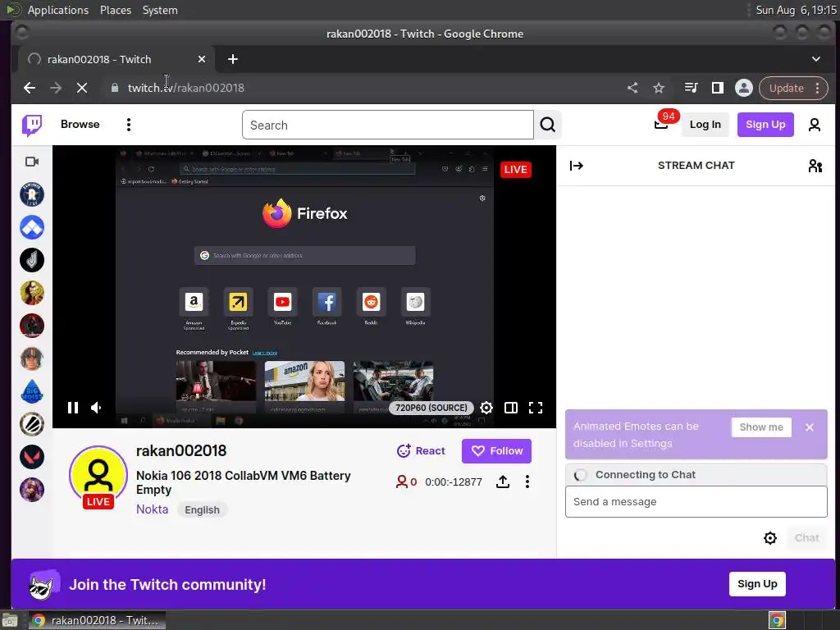Click the share upload icon below video
The width and height of the screenshot is (840, 630).
point(503,482)
